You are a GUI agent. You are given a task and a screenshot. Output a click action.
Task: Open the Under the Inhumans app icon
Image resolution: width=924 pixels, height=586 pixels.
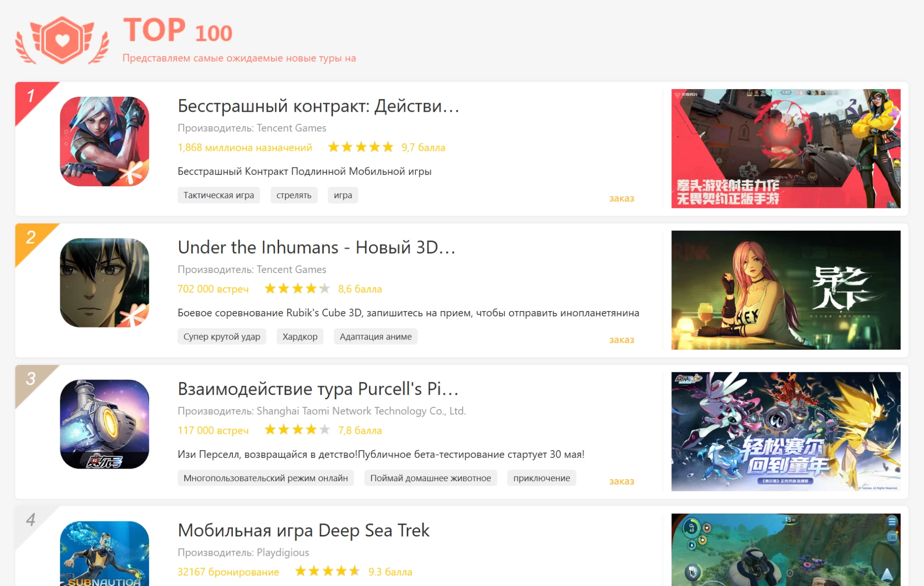104,283
